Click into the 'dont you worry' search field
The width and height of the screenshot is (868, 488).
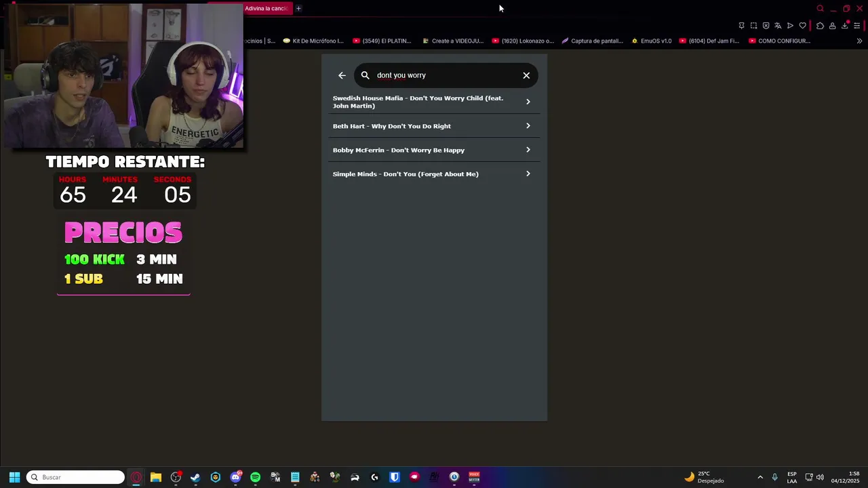[446, 75]
